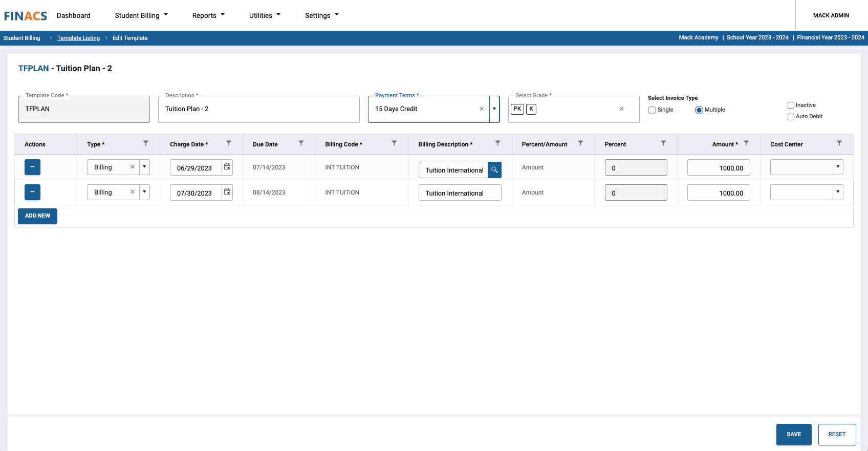Viewport: 868px width, 451px height.
Task: Open calendar picker for 06/29/2023 charge date
Action: pos(227,167)
